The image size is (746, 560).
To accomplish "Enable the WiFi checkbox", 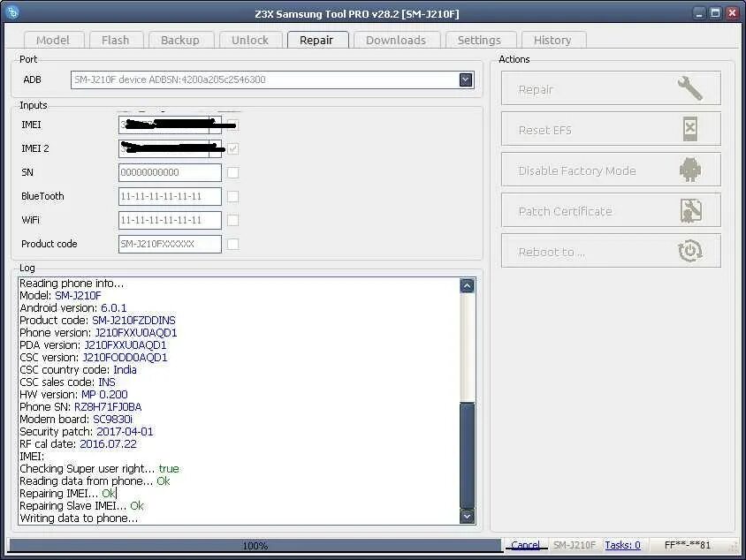I will 232,220.
